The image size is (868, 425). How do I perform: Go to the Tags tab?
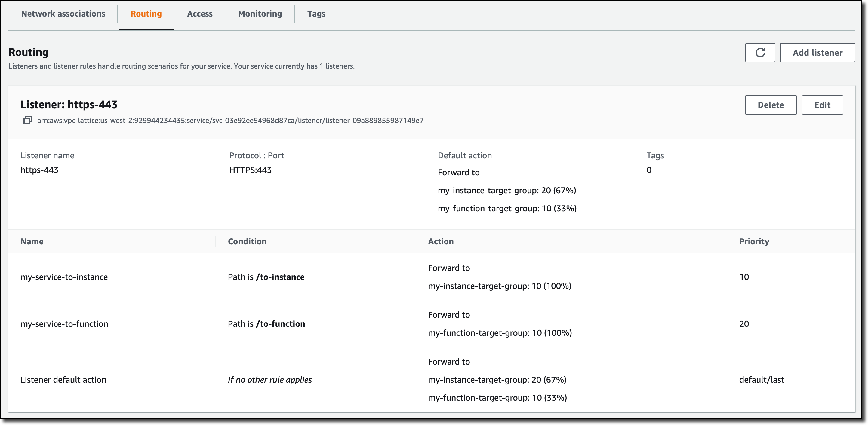point(316,14)
